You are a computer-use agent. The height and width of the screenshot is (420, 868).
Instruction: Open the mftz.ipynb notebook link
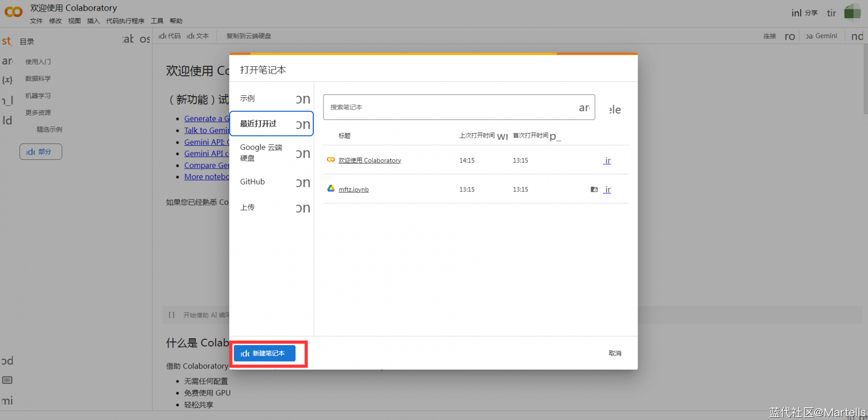coord(353,189)
